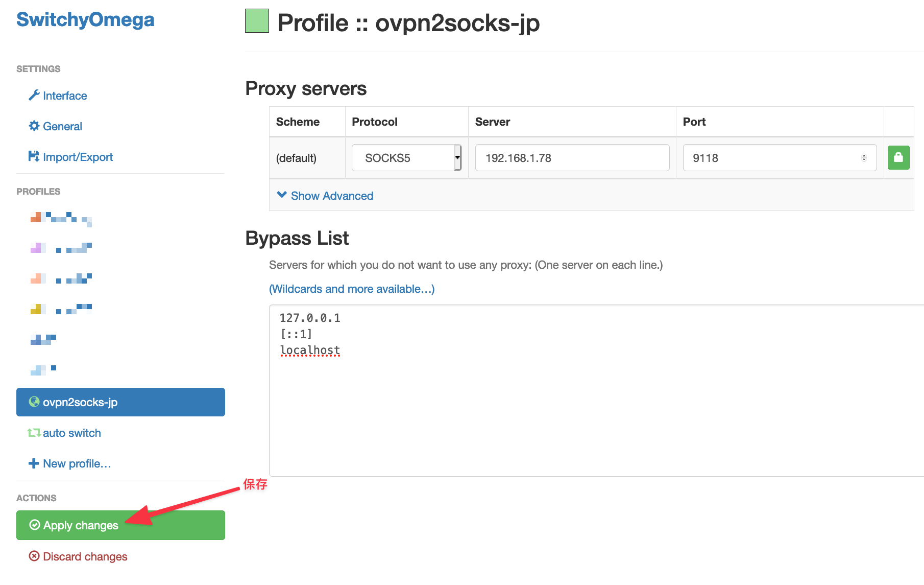Click the localhost bypass entry
924x585 pixels.
pyautogui.click(x=310, y=350)
